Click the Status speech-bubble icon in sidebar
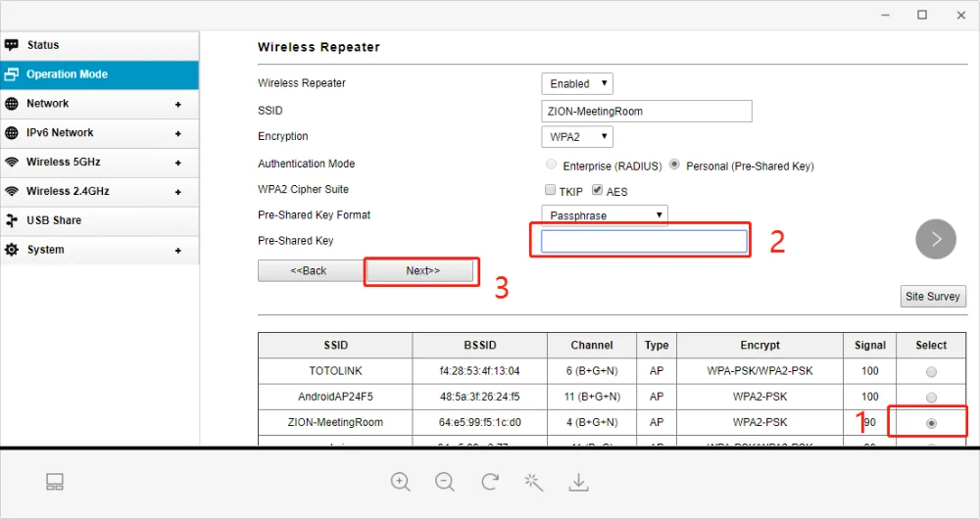Viewport: 980px width, 519px height. pos(11,45)
